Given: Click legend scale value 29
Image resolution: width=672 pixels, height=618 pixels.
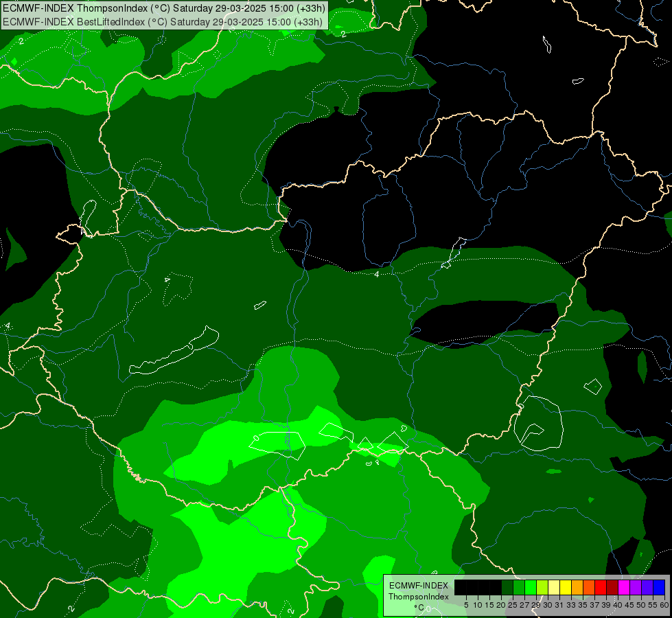Looking at the screenshot, I should pyautogui.click(x=535, y=605).
